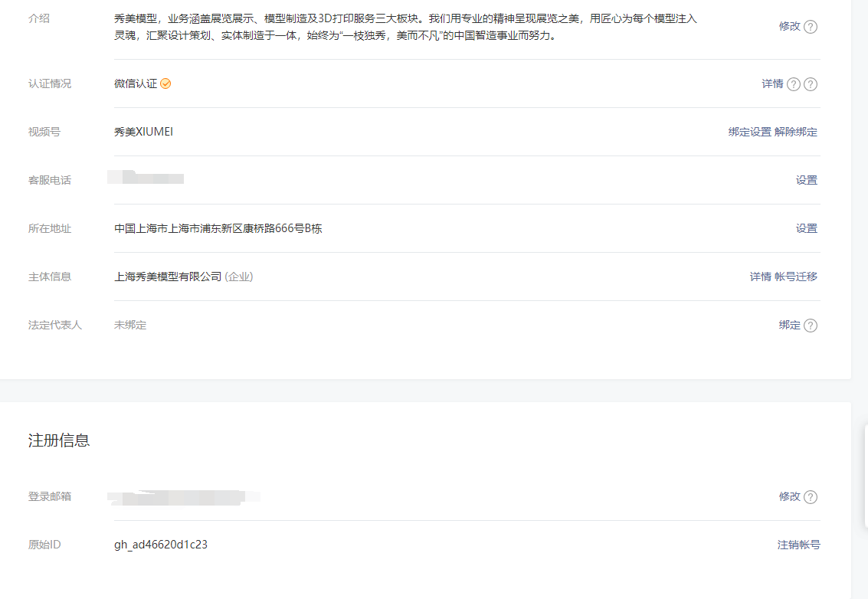Click the blurred 客服电话 value

146,177
